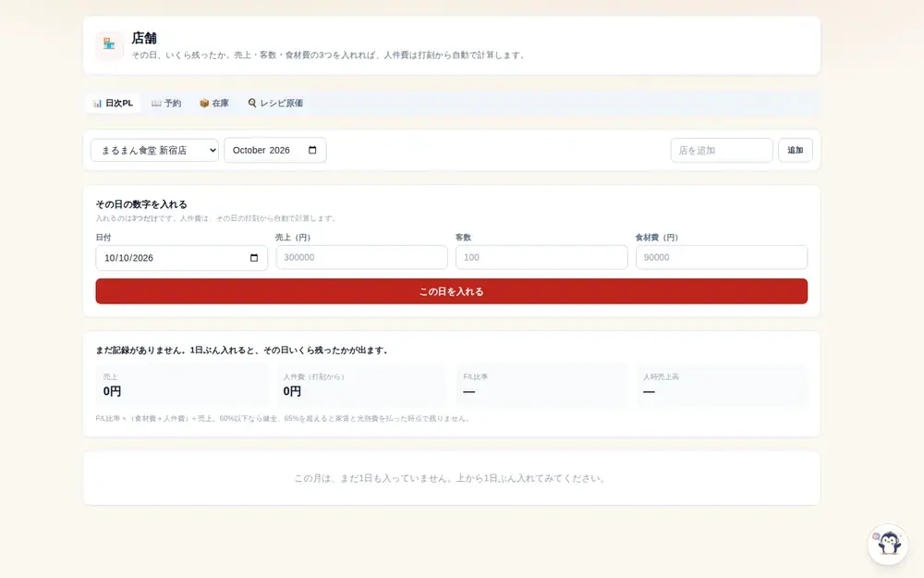
Task: Click the 売上 0円 summary card
Action: [x=181, y=386]
